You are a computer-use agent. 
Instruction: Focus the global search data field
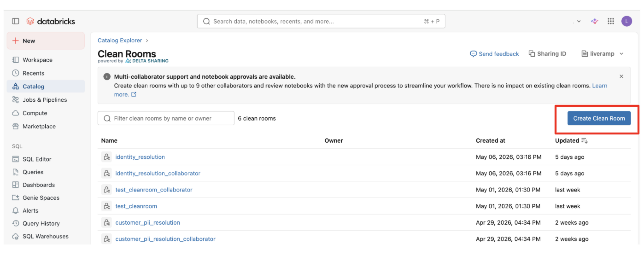321,21
